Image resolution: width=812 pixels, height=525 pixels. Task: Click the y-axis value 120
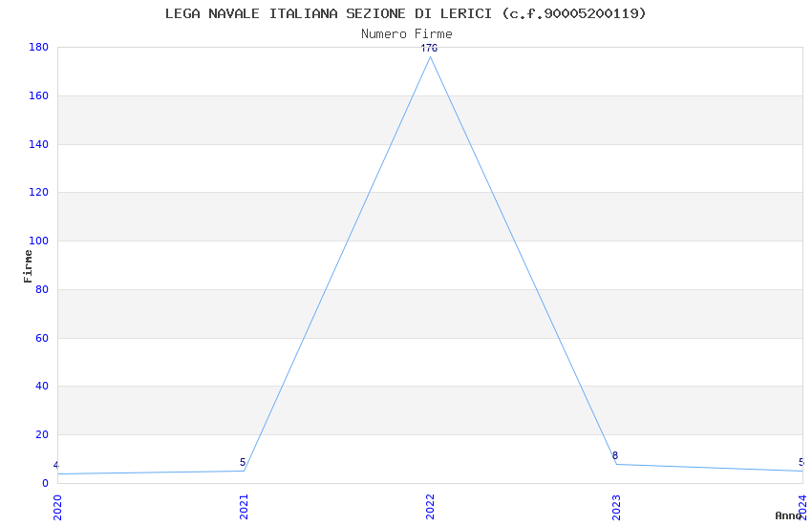39,193
